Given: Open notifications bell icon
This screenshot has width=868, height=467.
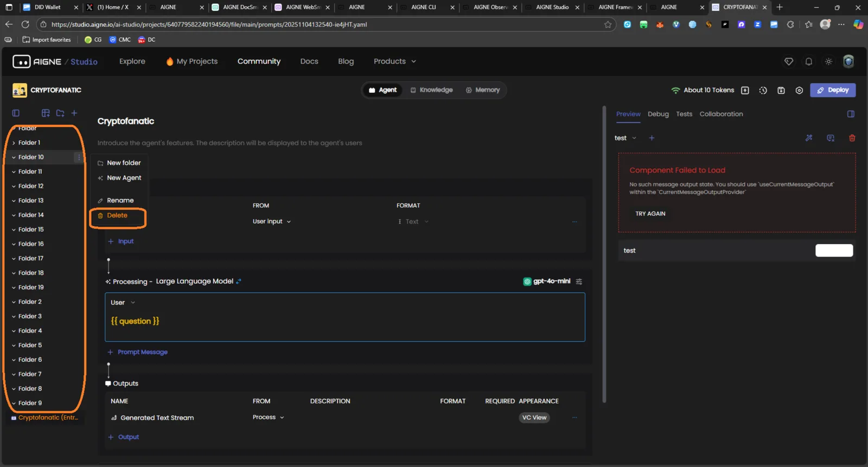Looking at the screenshot, I should pos(809,62).
